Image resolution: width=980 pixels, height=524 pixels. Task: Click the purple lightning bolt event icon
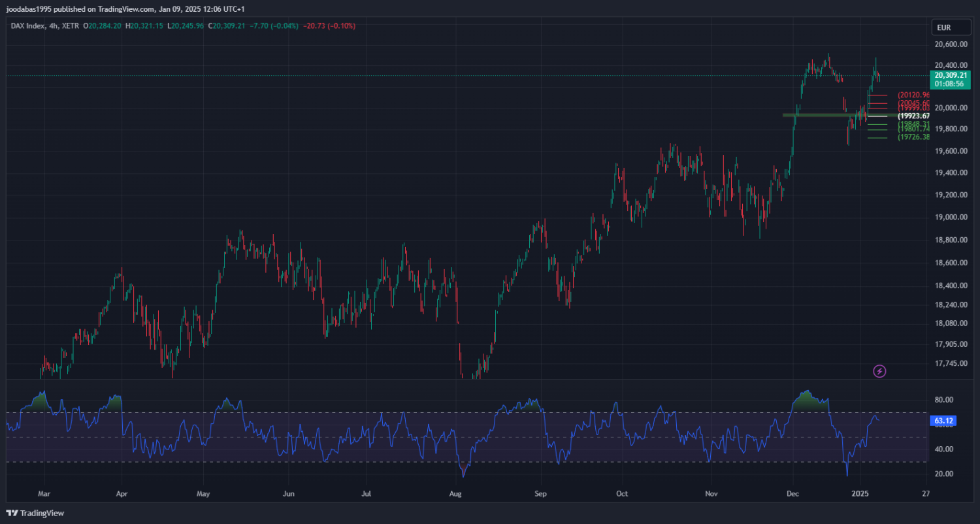click(879, 371)
